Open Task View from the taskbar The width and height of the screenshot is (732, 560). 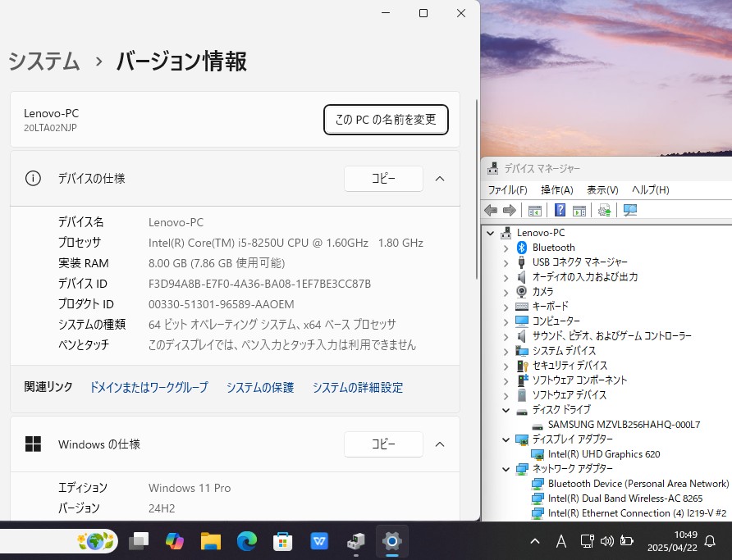tap(139, 541)
